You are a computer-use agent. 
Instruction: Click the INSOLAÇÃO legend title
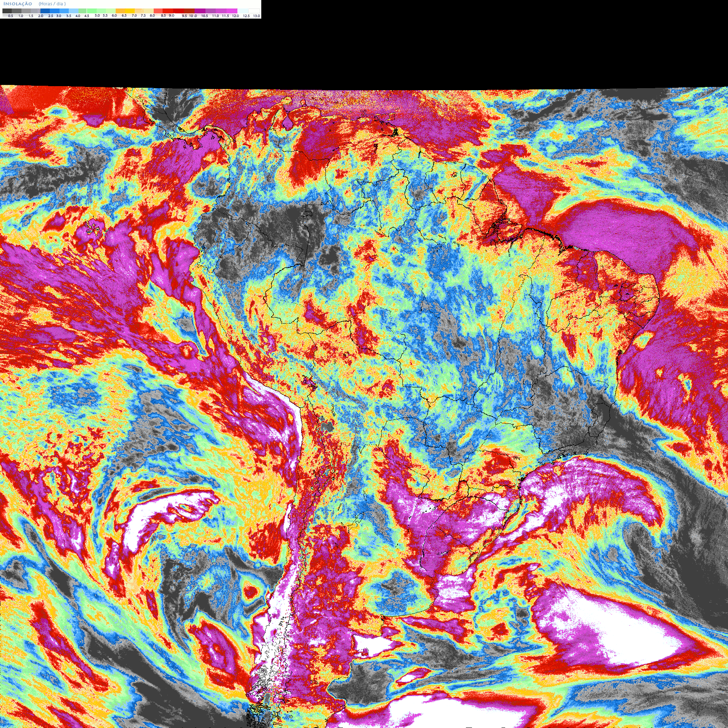pyautogui.click(x=18, y=4)
